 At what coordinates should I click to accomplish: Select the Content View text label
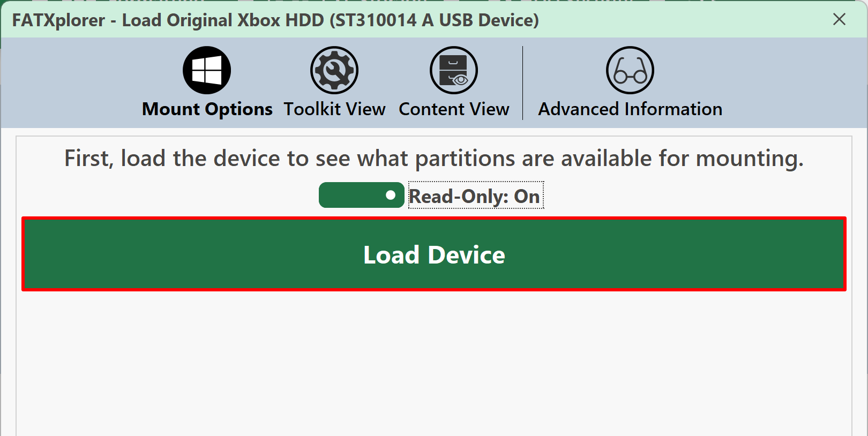pyautogui.click(x=454, y=109)
